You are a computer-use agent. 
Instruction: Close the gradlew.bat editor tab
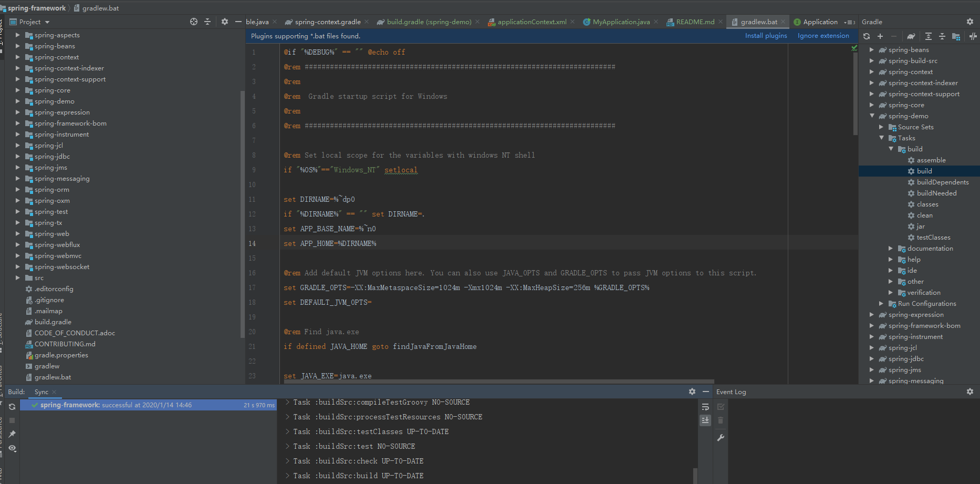tap(783, 22)
